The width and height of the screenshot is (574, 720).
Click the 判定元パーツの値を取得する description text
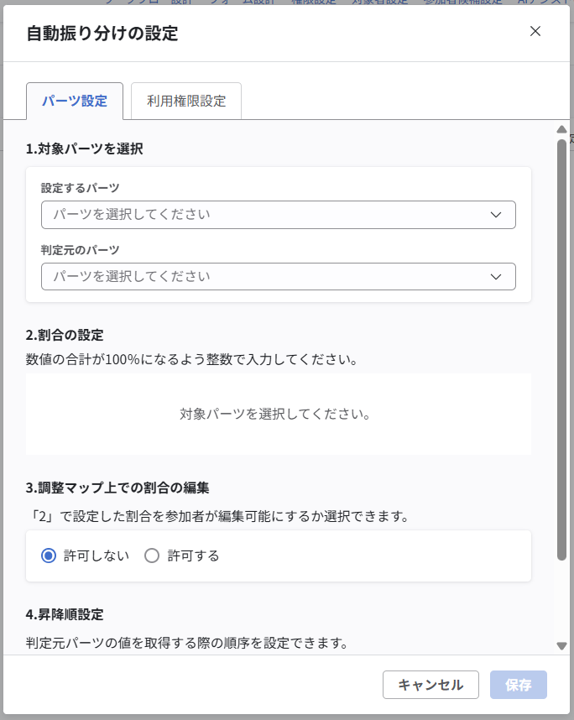pos(187,643)
